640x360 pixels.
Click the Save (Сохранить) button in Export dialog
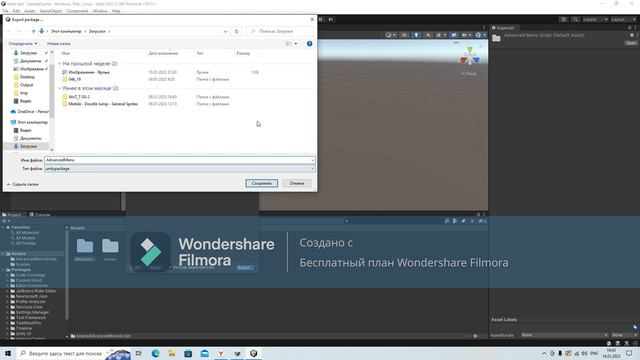[x=262, y=183]
